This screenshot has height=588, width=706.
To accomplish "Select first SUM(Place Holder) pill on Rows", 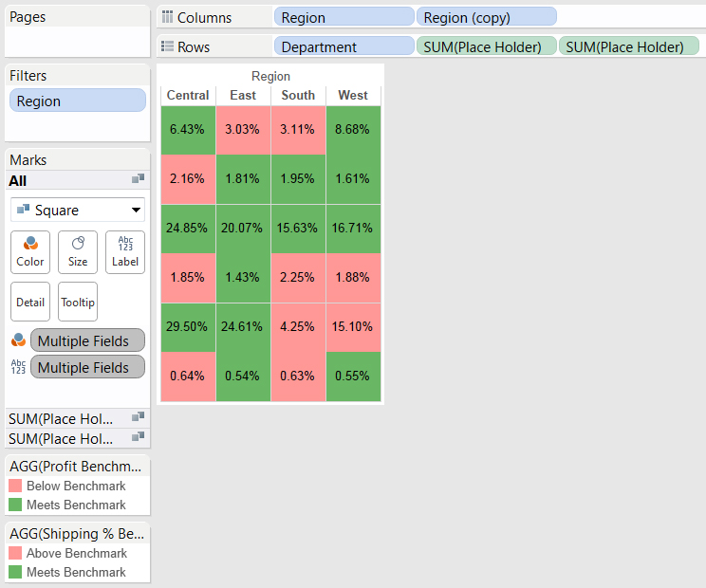I will [x=486, y=46].
